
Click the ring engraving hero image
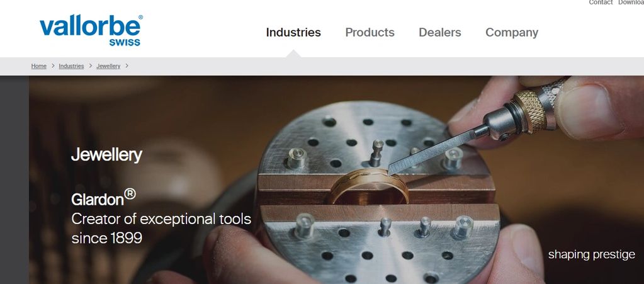coord(336,179)
